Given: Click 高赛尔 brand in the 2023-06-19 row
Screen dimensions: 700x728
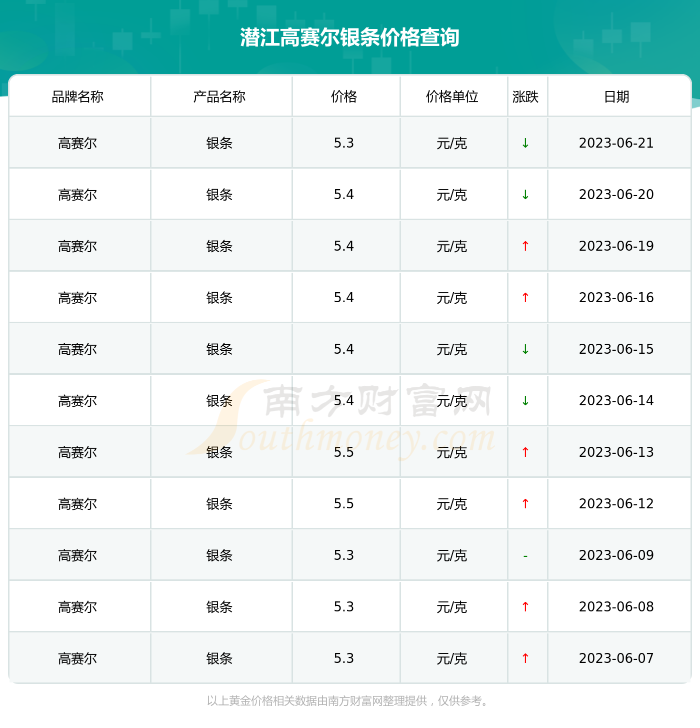Looking at the screenshot, I should [x=77, y=247].
